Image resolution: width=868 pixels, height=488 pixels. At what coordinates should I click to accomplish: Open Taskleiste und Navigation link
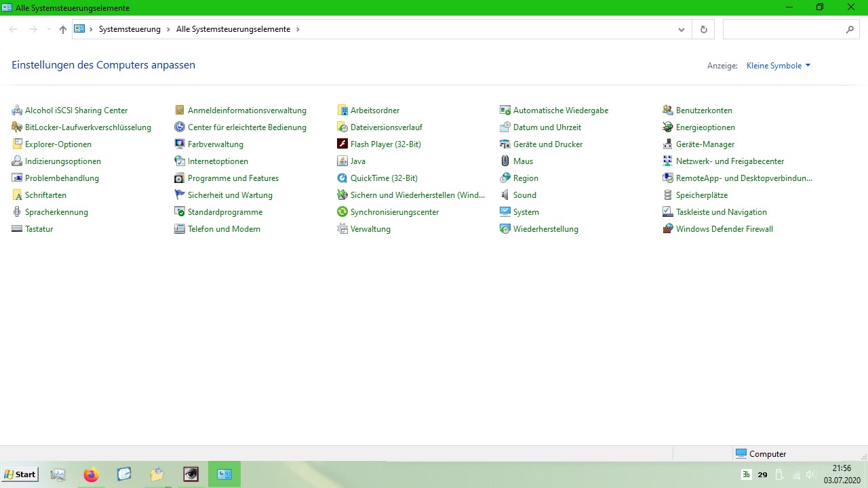tap(722, 212)
